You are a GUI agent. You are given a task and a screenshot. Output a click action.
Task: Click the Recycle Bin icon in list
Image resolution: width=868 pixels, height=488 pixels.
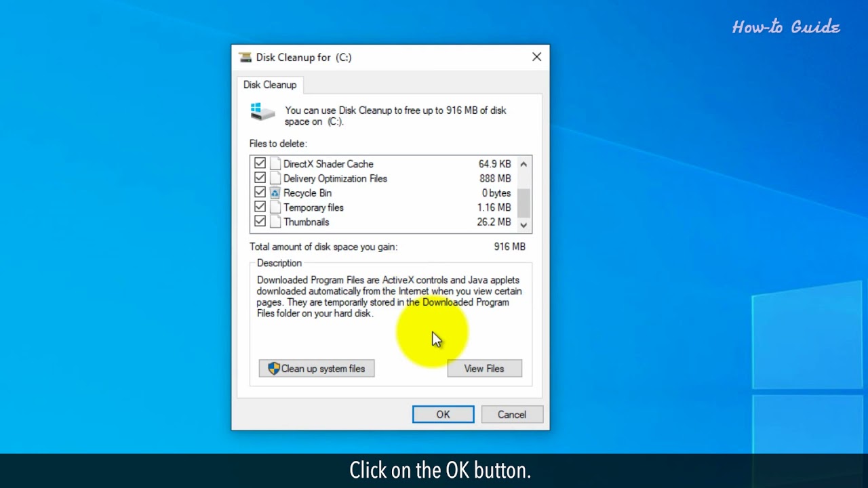point(275,193)
